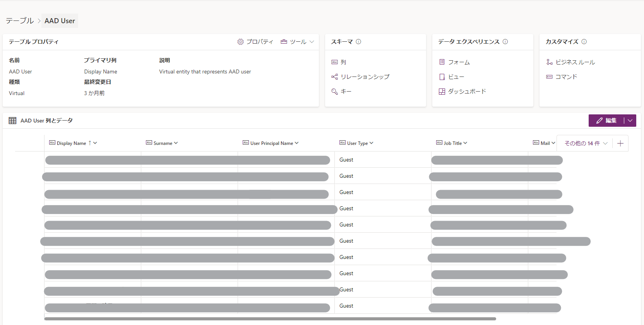644x325 pixels.
Task: Click the 編集 edit button
Action: (x=606, y=121)
